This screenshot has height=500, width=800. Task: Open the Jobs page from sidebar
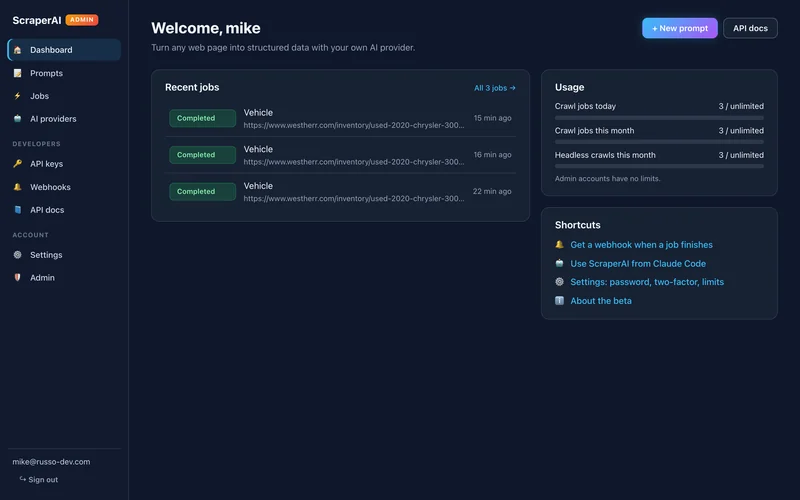[x=64, y=96]
